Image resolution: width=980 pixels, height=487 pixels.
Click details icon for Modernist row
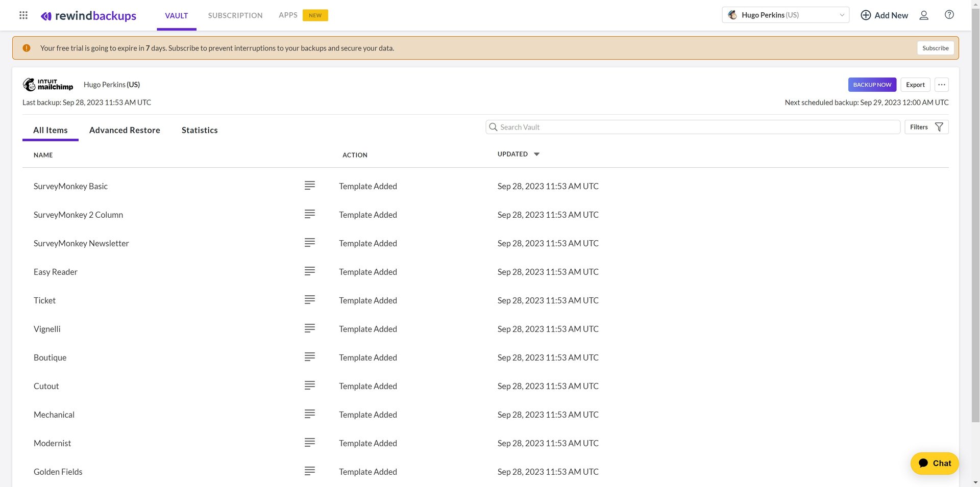tap(309, 443)
